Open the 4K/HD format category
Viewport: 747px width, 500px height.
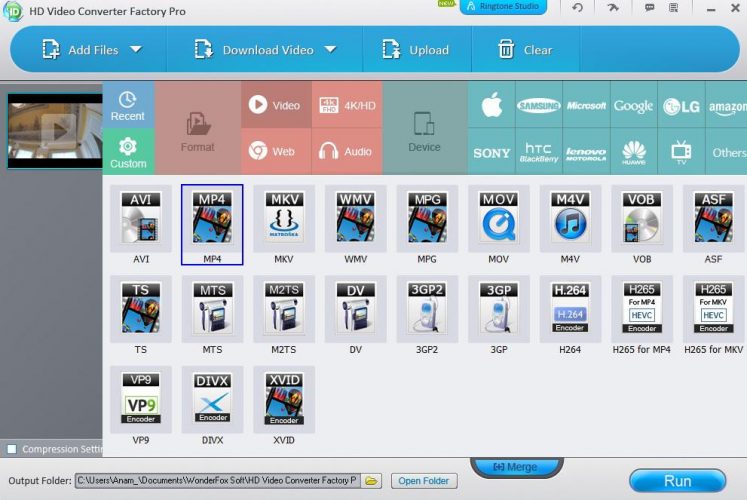click(347, 105)
